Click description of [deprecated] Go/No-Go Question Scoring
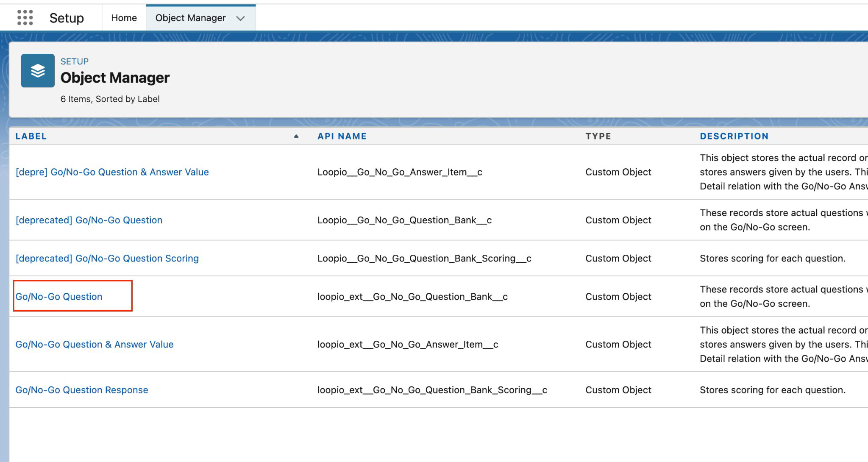 pyautogui.click(x=773, y=258)
